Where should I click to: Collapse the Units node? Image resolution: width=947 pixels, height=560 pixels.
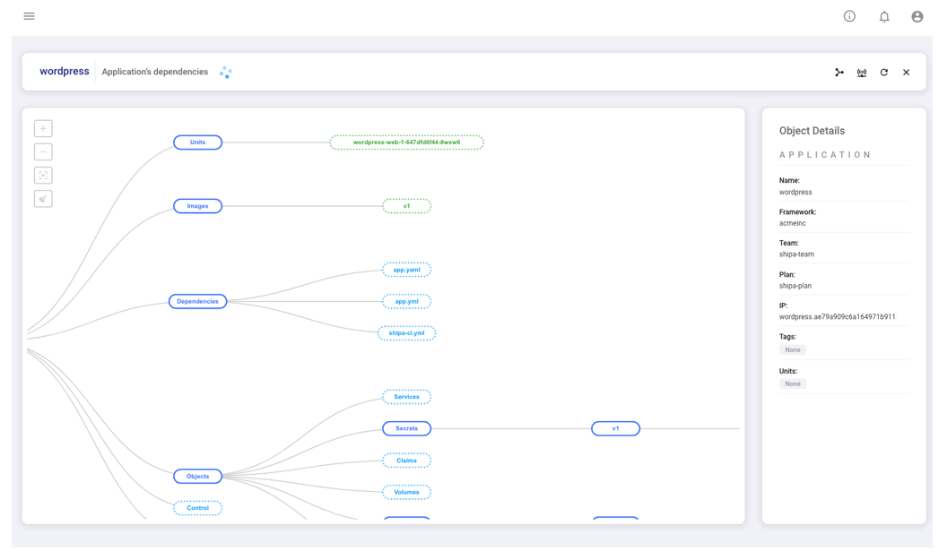197,142
